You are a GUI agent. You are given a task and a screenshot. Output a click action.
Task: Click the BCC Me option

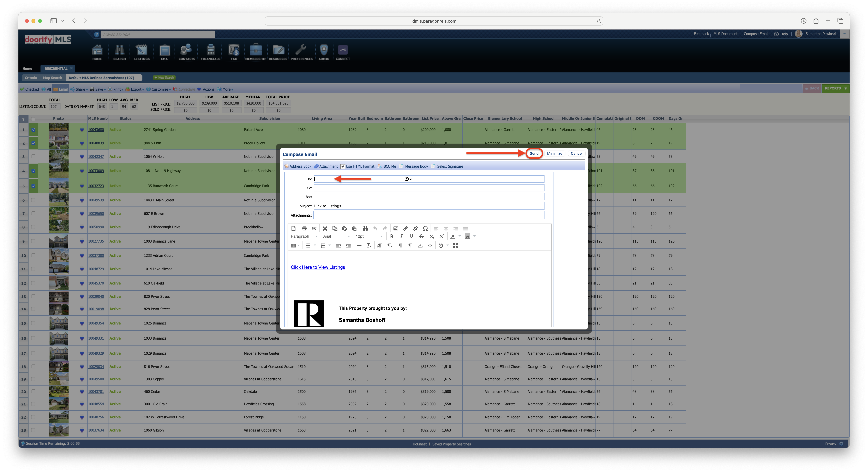(x=387, y=167)
